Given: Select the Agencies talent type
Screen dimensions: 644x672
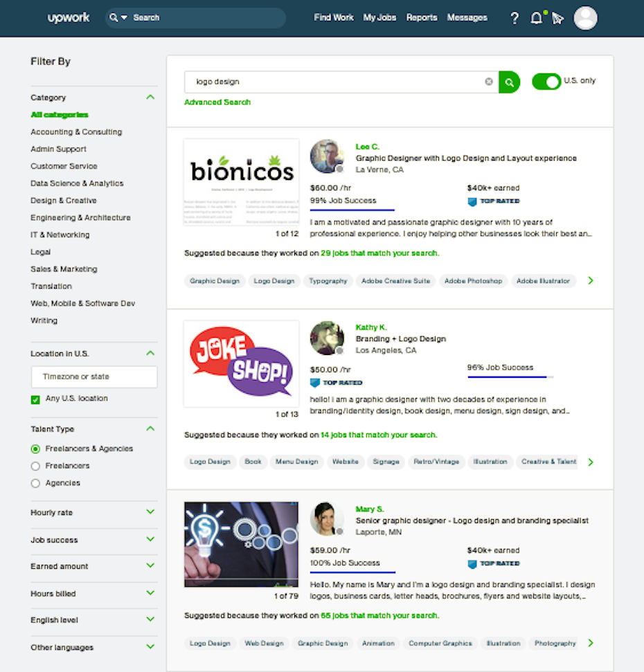Looking at the screenshot, I should click(x=35, y=484).
